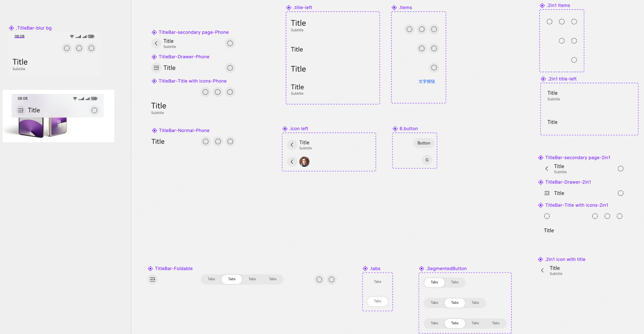The image size is (644, 334).
Task: Select the last Tabs segment in TitleBar-Foldable
Action: [272, 279]
